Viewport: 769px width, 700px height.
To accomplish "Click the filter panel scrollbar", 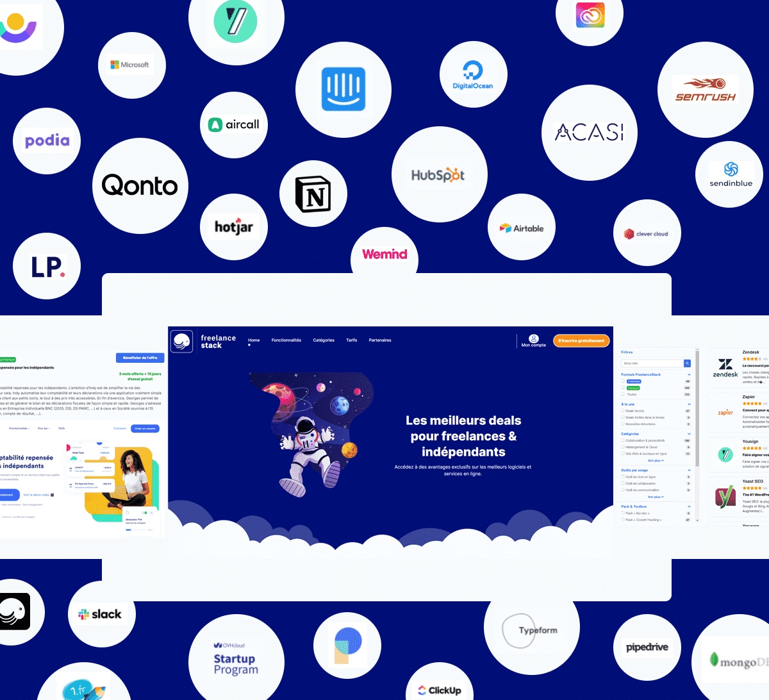I will (697, 408).
